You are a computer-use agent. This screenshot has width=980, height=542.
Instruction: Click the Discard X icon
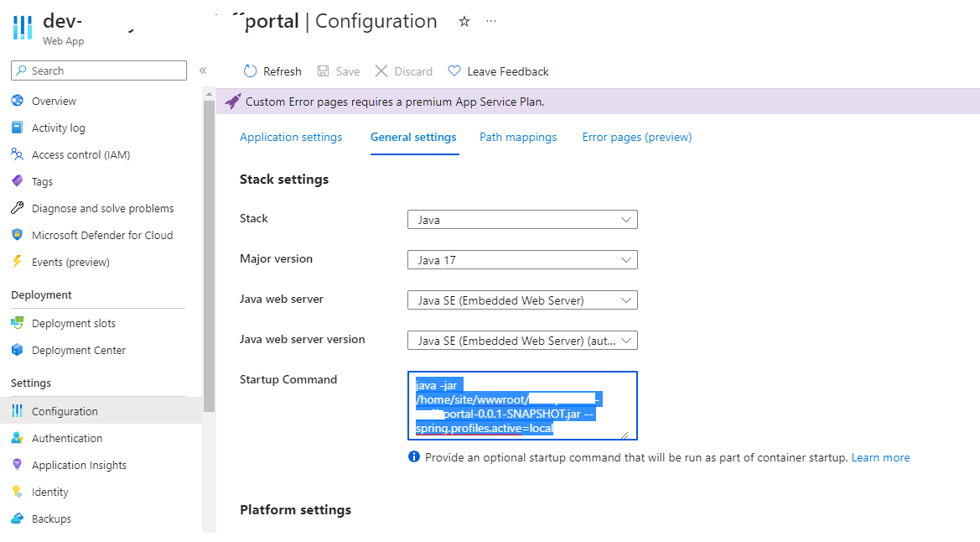[x=381, y=71]
